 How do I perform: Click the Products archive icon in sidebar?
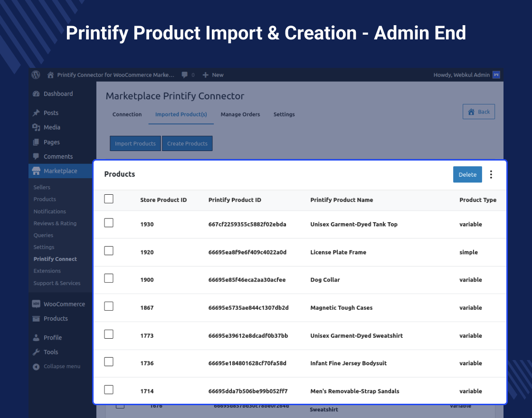[x=36, y=319]
